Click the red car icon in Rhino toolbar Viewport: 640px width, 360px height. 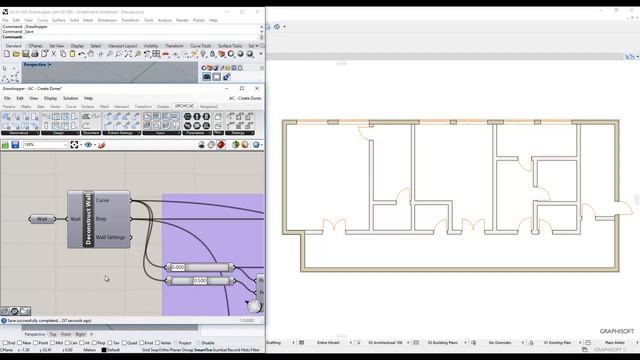pos(166,54)
